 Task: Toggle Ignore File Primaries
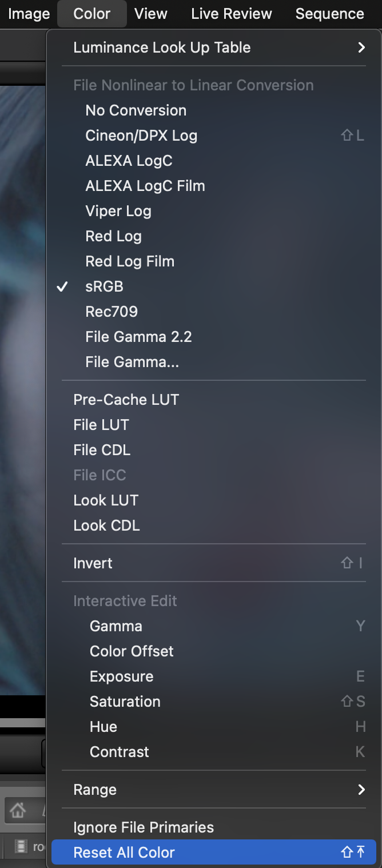pos(144,827)
